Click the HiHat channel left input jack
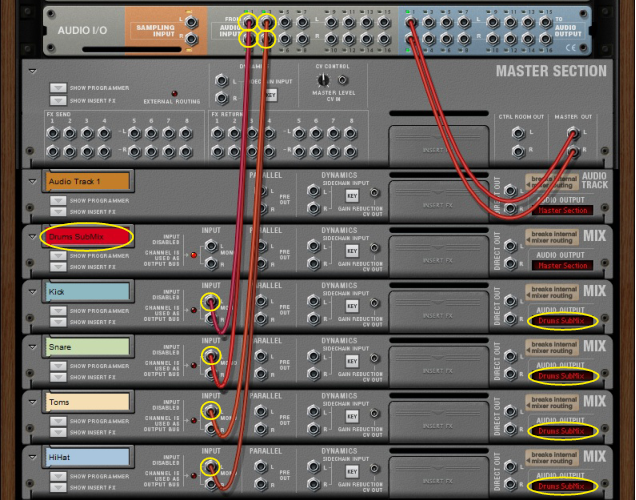This screenshot has height=500, width=636. pos(210,466)
